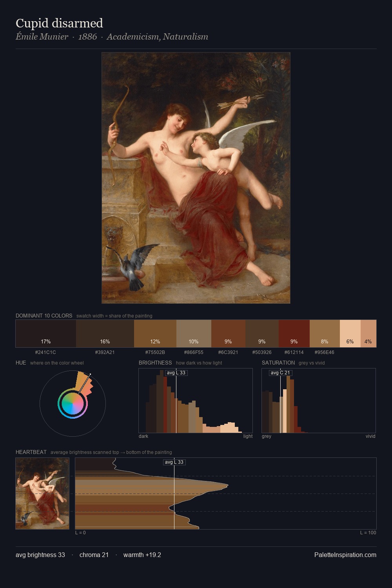Click the 'BRIGHTNESS' section heading
The height and width of the screenshot is (588, 392).
click(155, 363)
